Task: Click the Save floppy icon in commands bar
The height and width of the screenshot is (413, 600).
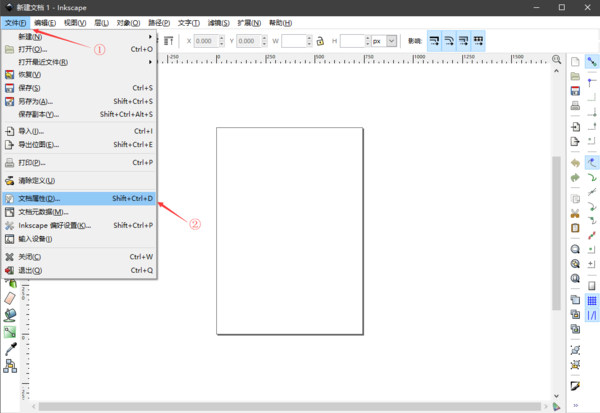Action: click(575, 91)
